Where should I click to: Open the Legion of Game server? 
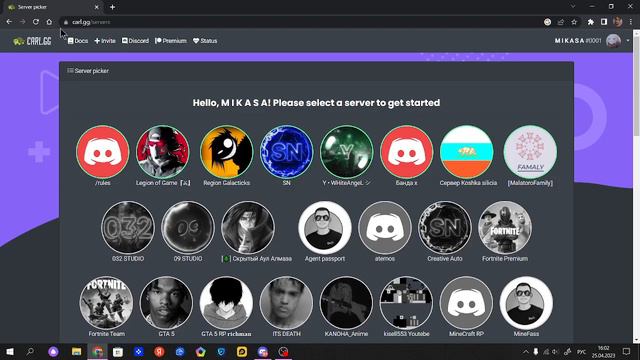163,152
